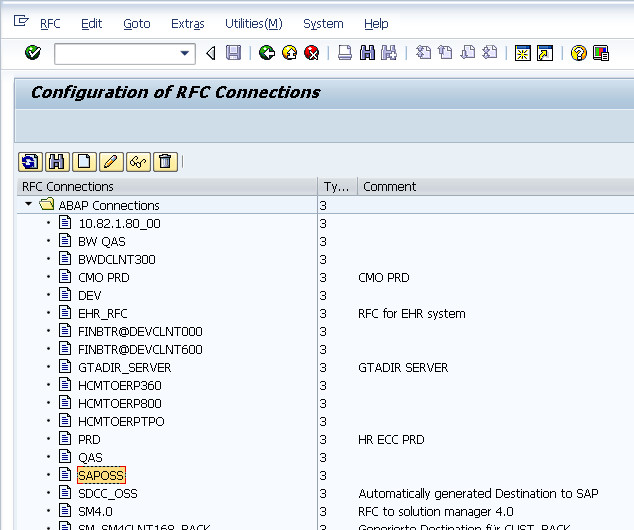Select the FINBTR@DEVCLNT000 connection
Viewport: 634px width, 530px height.
click(140, 332)
